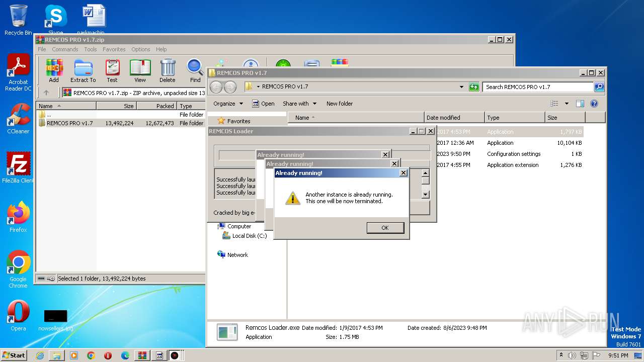Sort WinRAR list by Name column

click(66, 106)
